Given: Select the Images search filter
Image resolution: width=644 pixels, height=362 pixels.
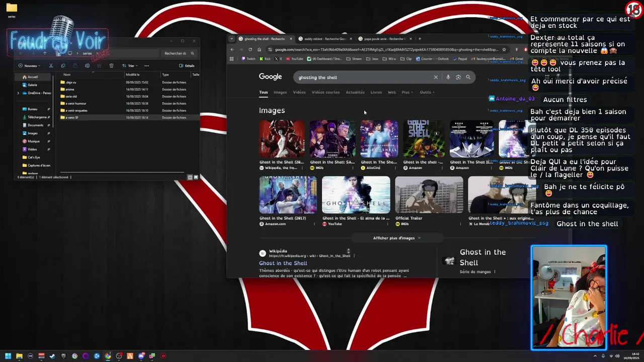Looking at the screenshot, I should point(280,92).
